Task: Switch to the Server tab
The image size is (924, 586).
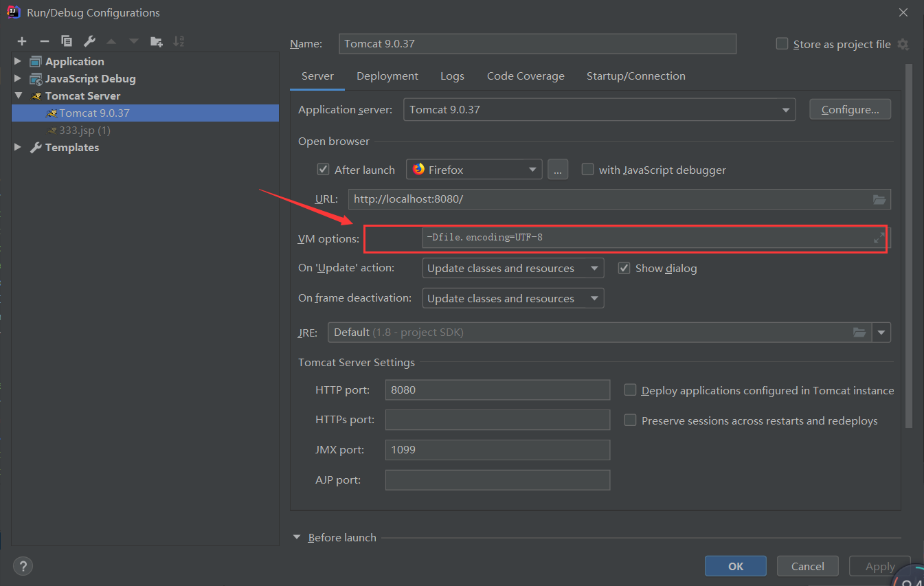Action: [x=317, y=76]
